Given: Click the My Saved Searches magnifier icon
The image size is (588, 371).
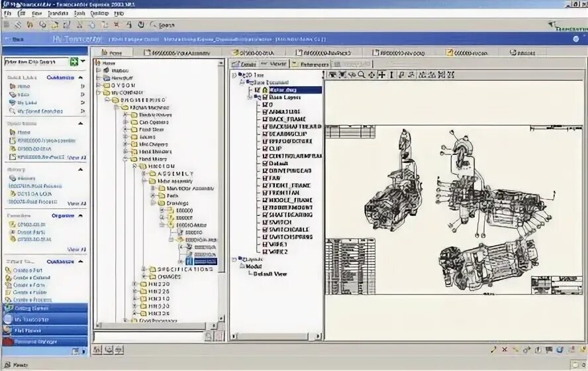Looking at the screenshot, I should (13, 111).
